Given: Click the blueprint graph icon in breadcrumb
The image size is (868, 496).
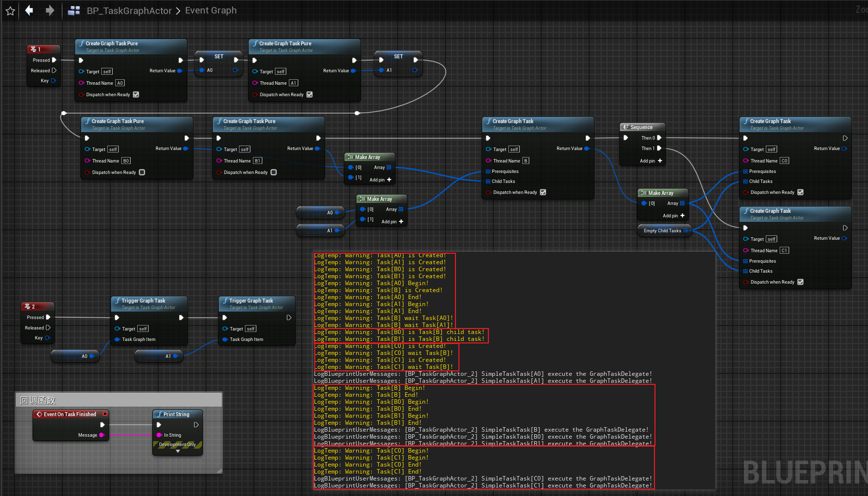Looking at the screenshot, I should coord(74,10).
